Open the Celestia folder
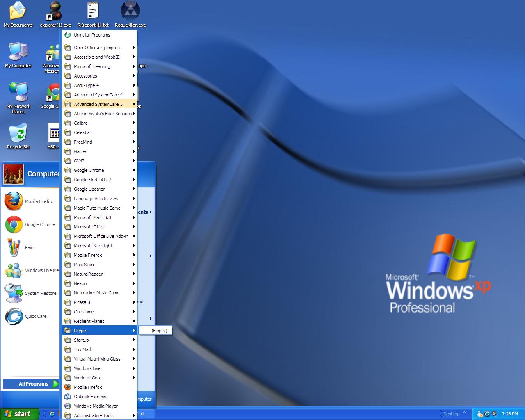 (99, 132)
